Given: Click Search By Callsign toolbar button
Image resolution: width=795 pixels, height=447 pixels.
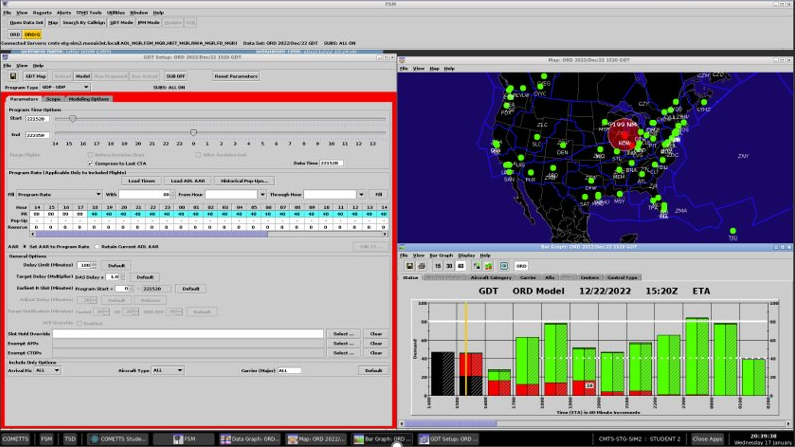Looking at the screenshot, I should coord(84,23).
